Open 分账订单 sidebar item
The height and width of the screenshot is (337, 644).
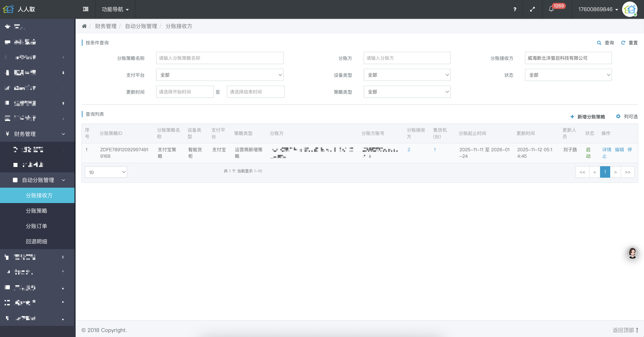(36, 226)
